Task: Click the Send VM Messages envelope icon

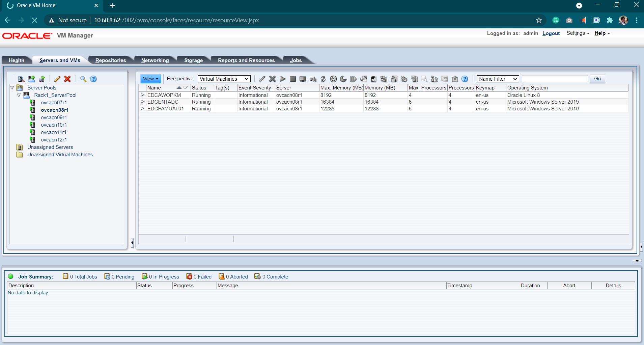Action: point(414,79)
